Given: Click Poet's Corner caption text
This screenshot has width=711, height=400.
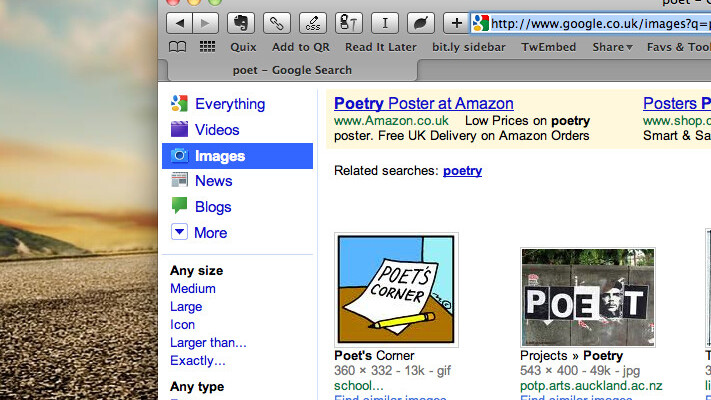Looking at the screenshot, I should pos(374,356).
